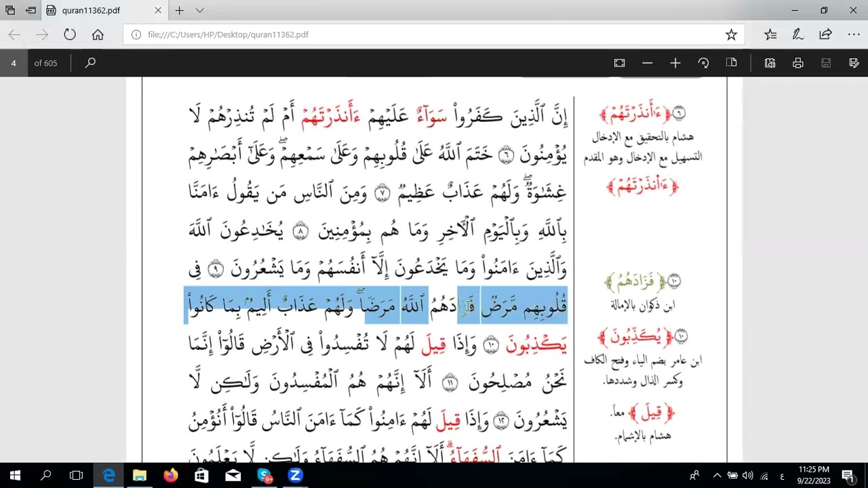Open Mail app from taskbar
868x488 pixels.
(233, 476)
